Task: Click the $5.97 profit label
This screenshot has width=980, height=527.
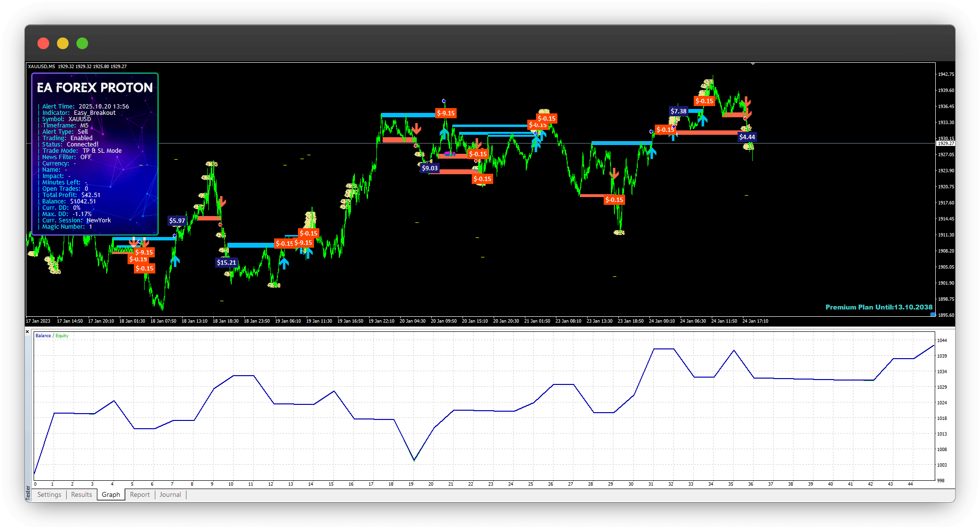Action: tap(177, 220)
